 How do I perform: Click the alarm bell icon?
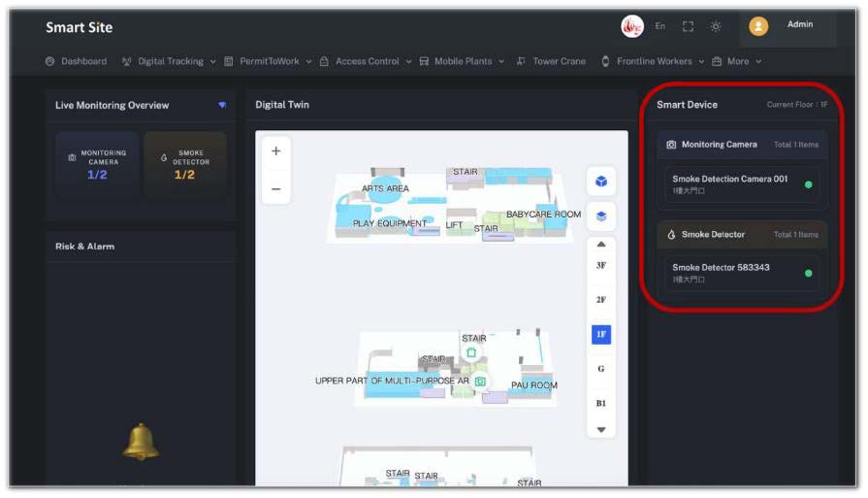click(x=142, y=442)
